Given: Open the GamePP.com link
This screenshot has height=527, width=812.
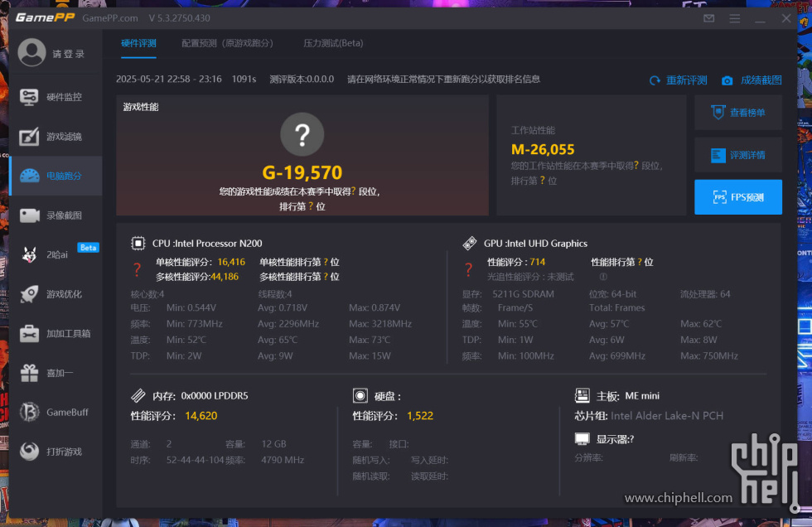Looking at the screenshot, I should click(110, 18).
